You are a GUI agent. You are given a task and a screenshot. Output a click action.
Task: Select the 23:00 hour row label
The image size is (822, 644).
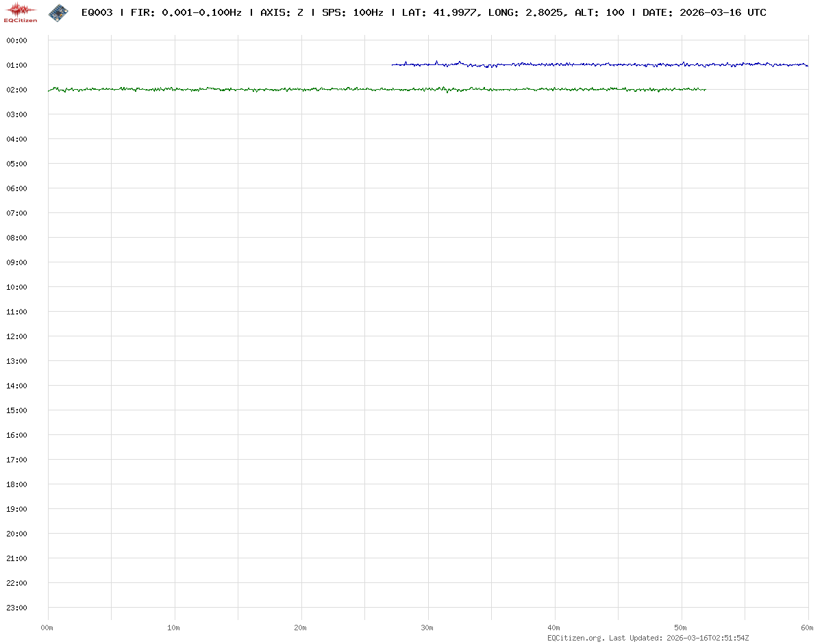[x=16, y=608]
